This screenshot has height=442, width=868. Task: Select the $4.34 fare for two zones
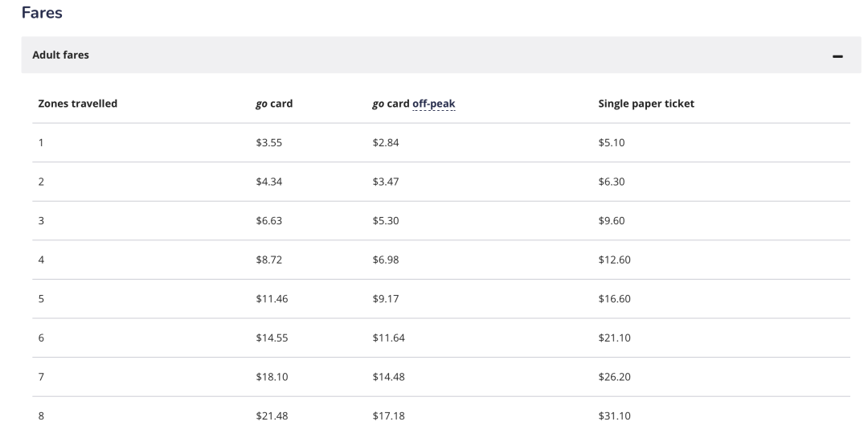coord(269,182)
